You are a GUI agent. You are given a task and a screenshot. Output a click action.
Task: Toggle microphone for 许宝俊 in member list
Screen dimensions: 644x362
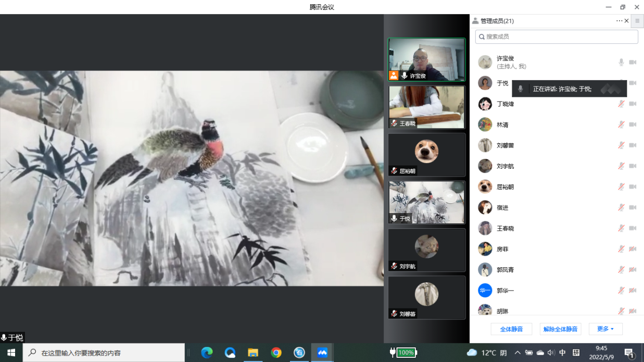click(x=621, y=63)
